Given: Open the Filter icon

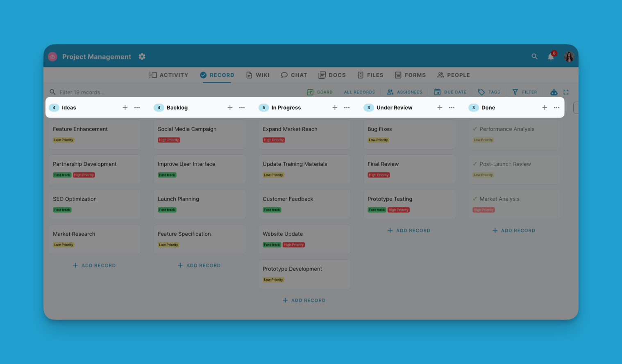Looking at the screenshot, I should 515,92.
